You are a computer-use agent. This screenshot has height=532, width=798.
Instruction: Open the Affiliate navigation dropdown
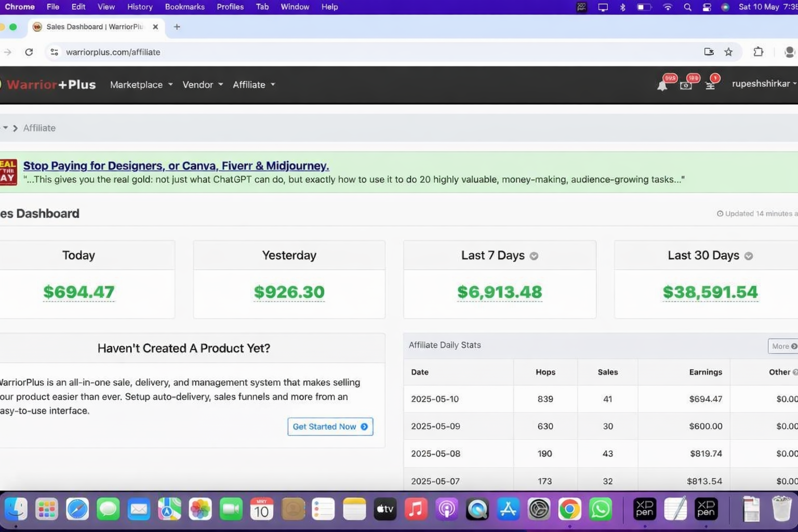[x=254, y=85]
